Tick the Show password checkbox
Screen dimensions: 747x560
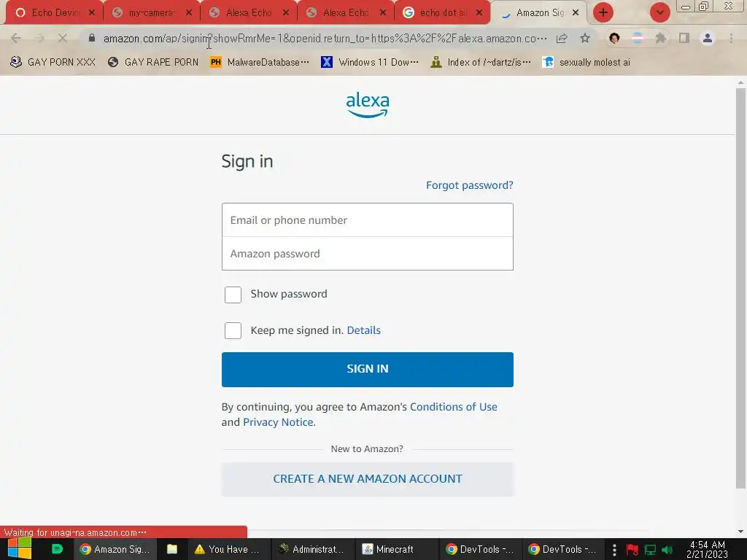[233, 295]
